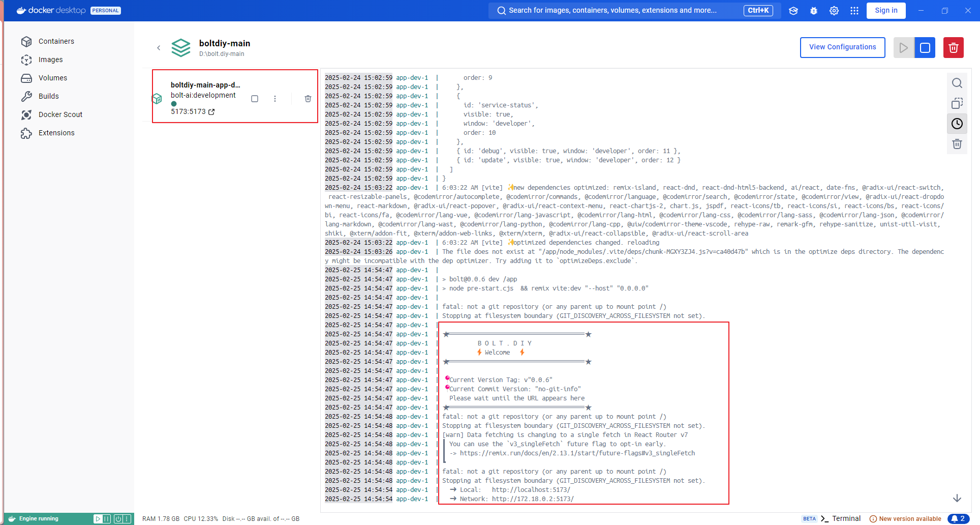Jump to bottom of logs arrow
980x525 pixels.
[x=957, y=498]
